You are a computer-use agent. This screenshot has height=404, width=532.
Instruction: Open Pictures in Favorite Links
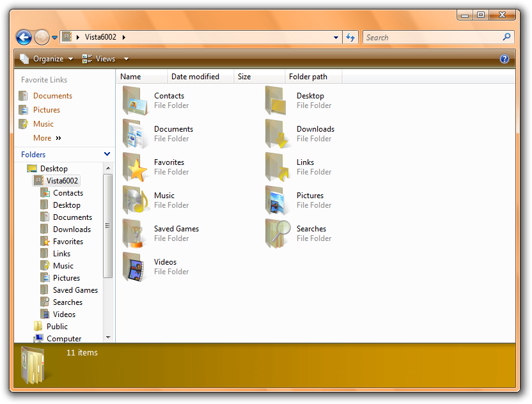pos(46,110)
